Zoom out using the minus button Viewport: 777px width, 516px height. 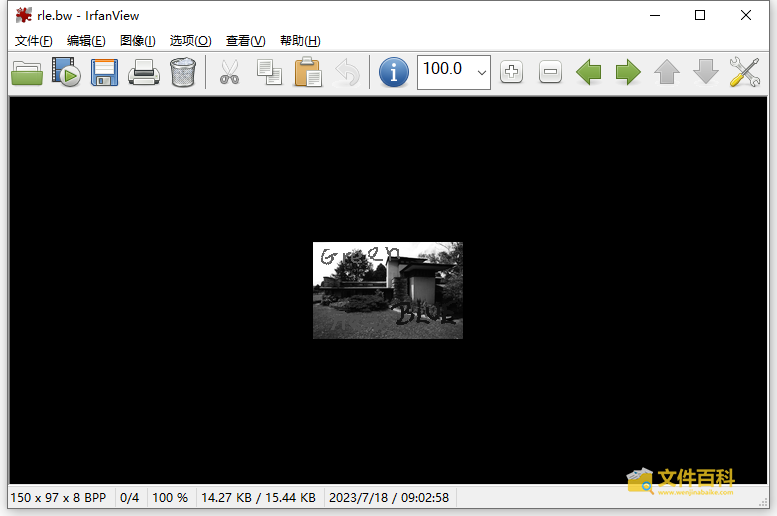550,72
